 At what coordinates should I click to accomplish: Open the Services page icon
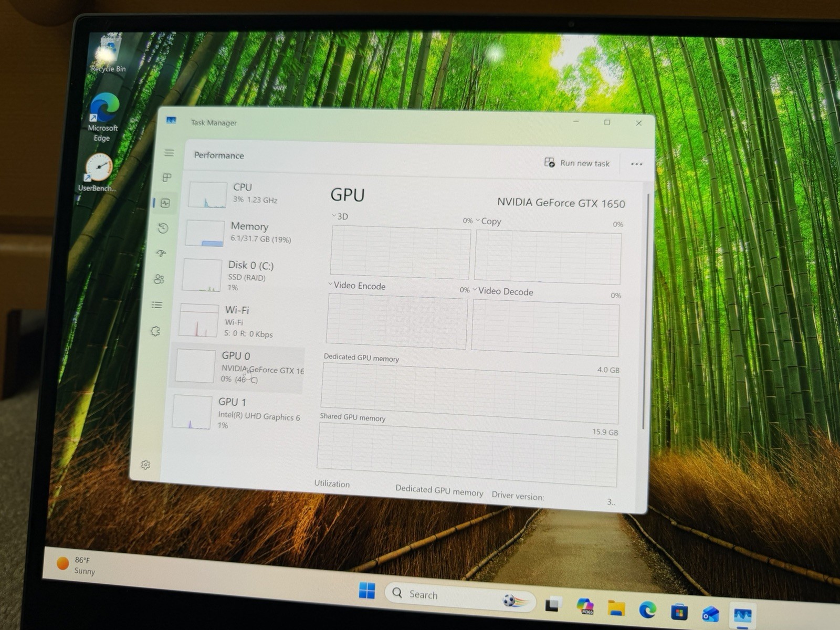tap(155, 331)
